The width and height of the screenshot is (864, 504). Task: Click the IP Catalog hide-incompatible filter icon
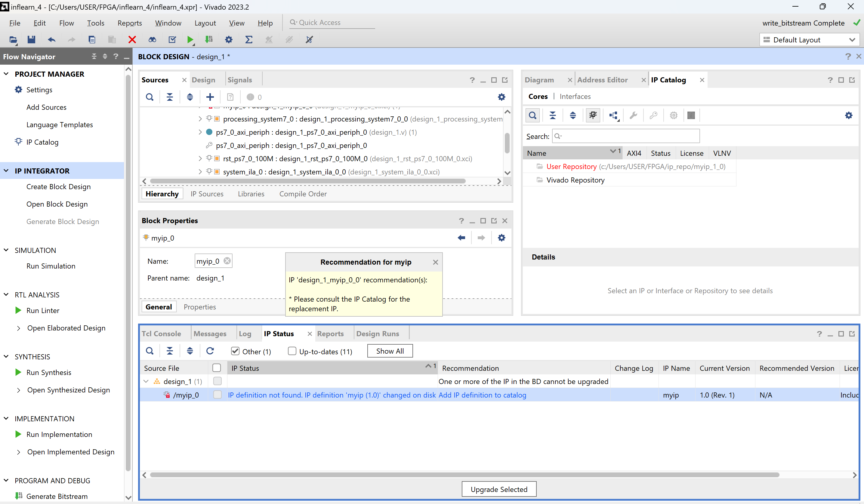[x=593, y=115]
